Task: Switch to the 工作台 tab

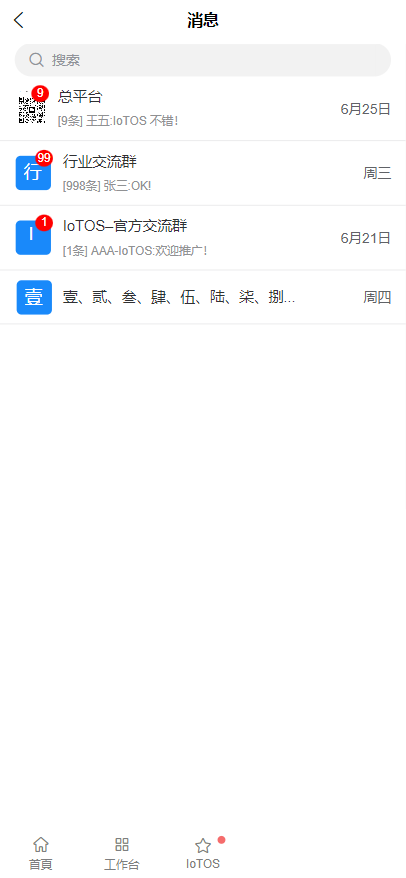Action: (x=122, y=853)
